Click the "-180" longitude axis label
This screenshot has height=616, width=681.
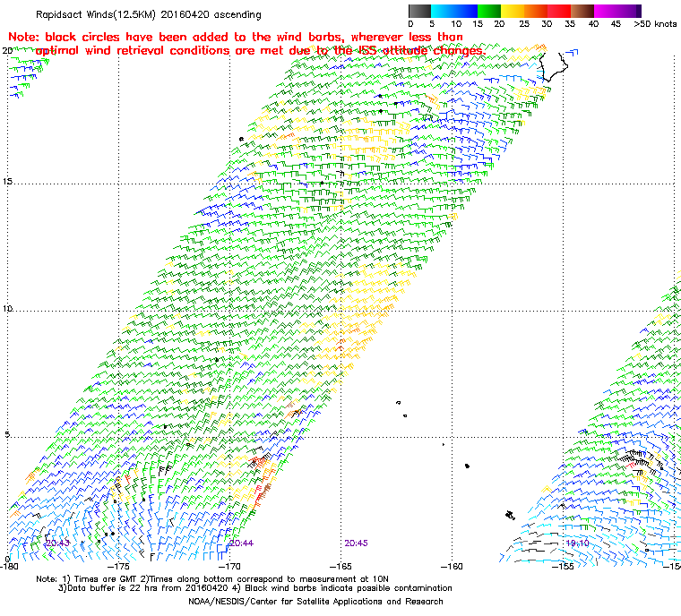tap(9, 567)
